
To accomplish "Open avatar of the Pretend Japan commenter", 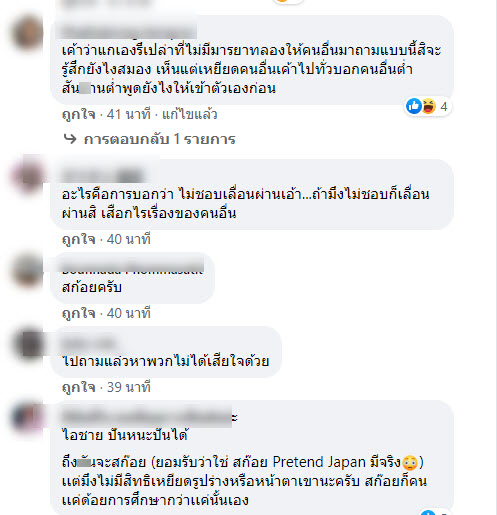I will point(28,417).
